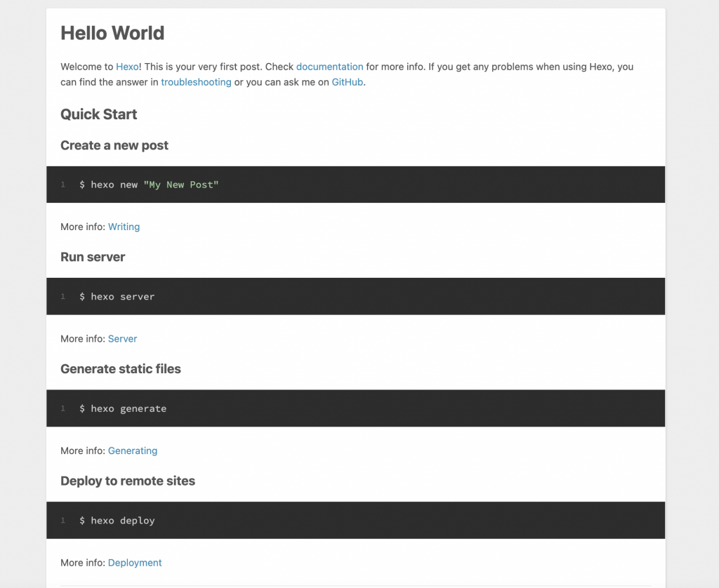Viewport: 719px width, 588px height.
Task: Click line number 1 beside hexo new
Action: (x=62, y=185)
